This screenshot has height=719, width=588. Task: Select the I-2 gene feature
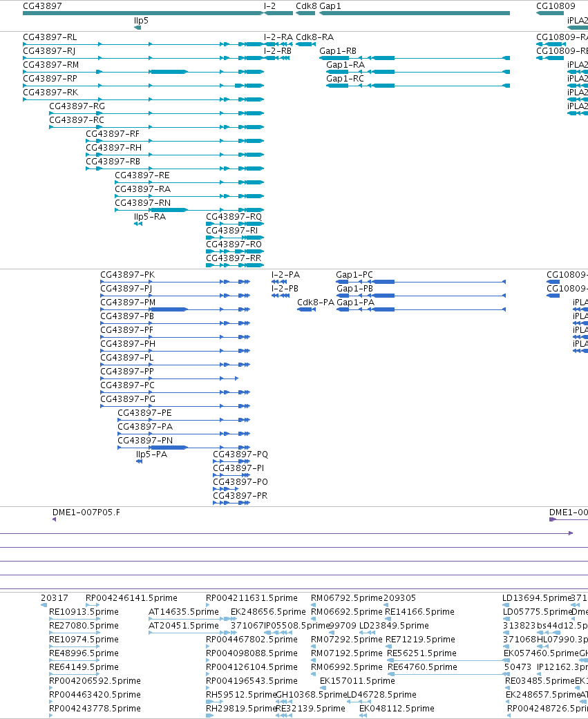pos(278,13)
